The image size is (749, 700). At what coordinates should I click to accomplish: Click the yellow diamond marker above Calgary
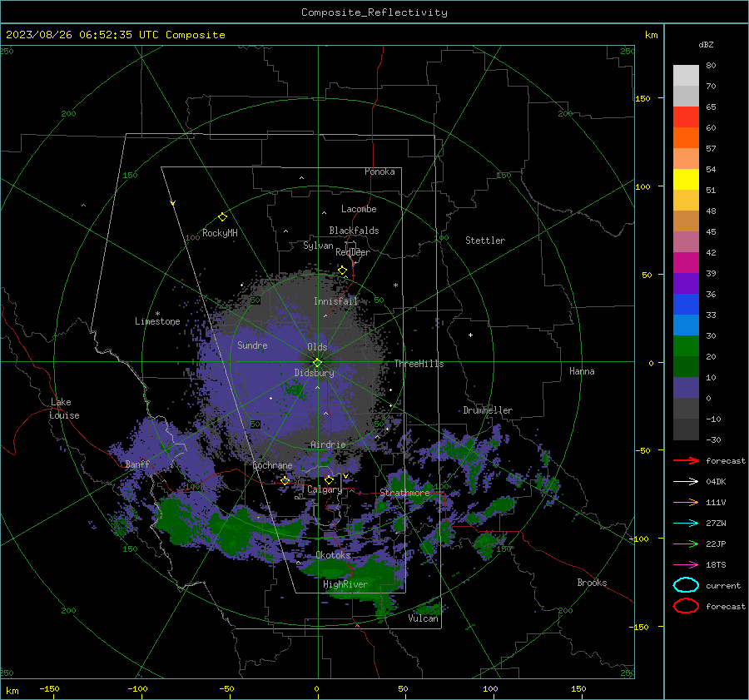pos(329,479)
